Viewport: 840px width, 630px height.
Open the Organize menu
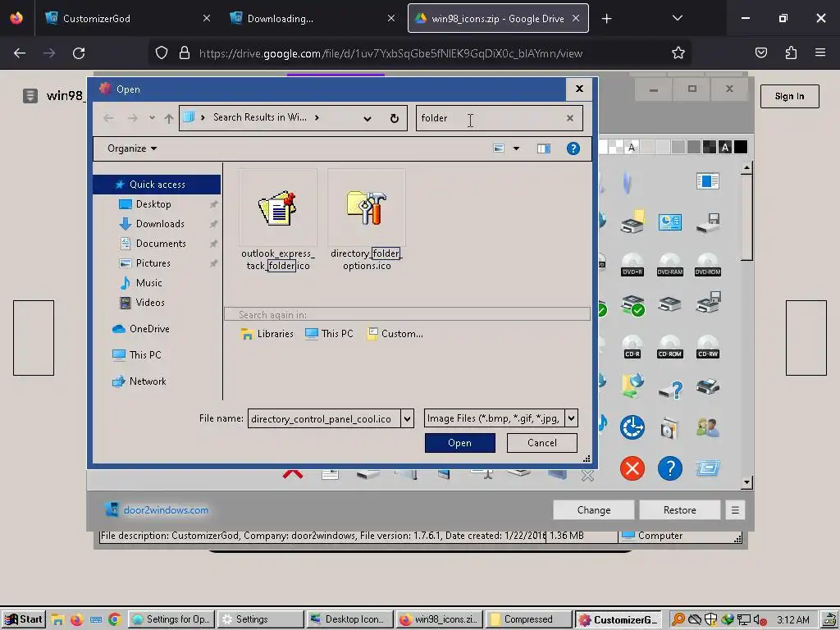[x=132, y=148]
